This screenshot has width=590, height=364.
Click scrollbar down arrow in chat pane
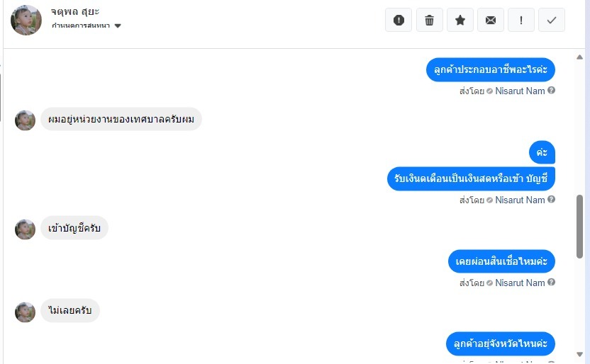pos(579,354)
